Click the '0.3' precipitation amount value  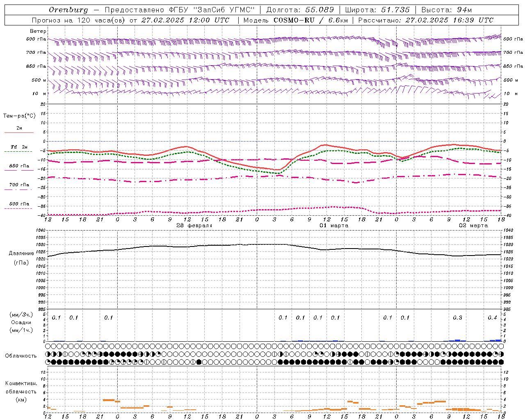457,317
